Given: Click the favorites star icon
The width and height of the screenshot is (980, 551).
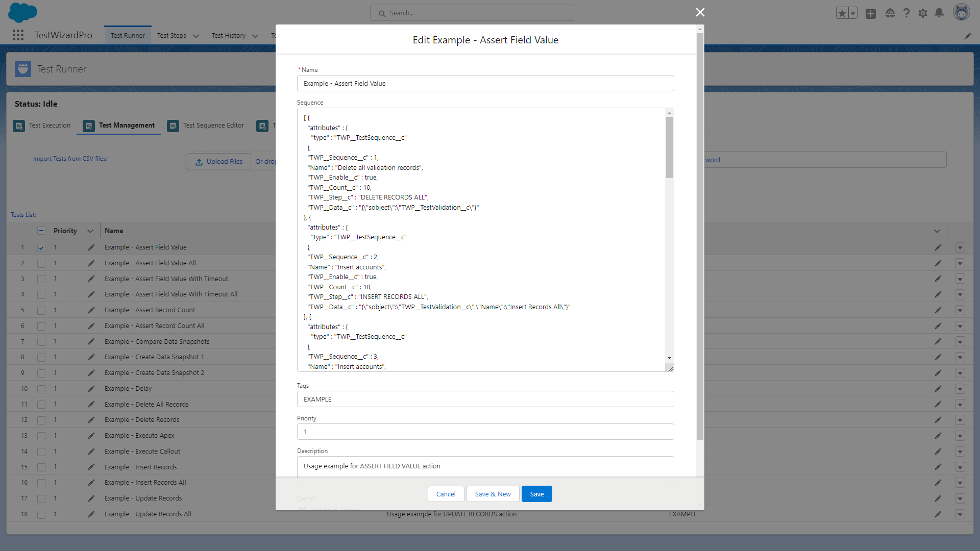Looking at the screenshot, I should [842, 13].
